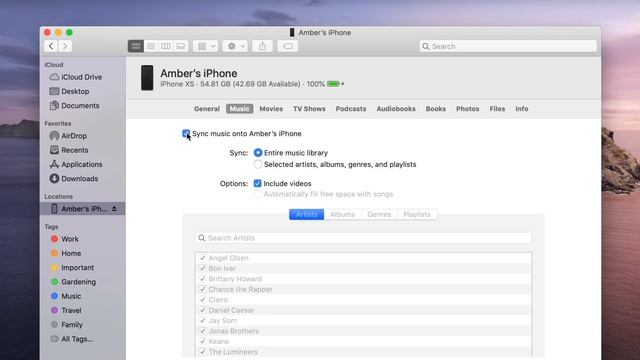
Task: Toggle the Jay Som artist checkbox
Action: 202,320
